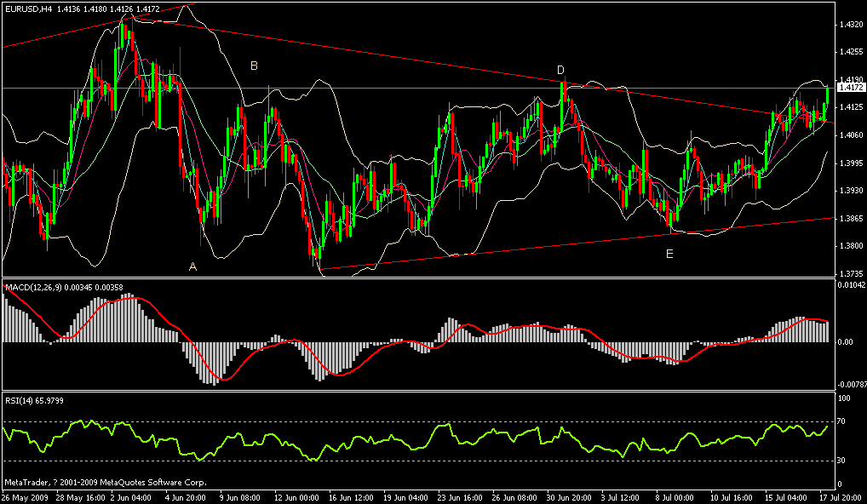The height and width of the screenshot is (504, 867).
Task: Click the 23 Jun 16:00 time label
Action: 461,498
